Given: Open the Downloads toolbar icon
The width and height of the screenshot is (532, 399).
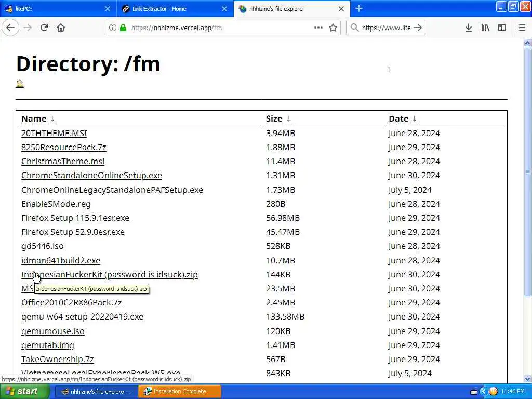Looking at the screenshot, I should pyautogui.click(x=469, y=28).
